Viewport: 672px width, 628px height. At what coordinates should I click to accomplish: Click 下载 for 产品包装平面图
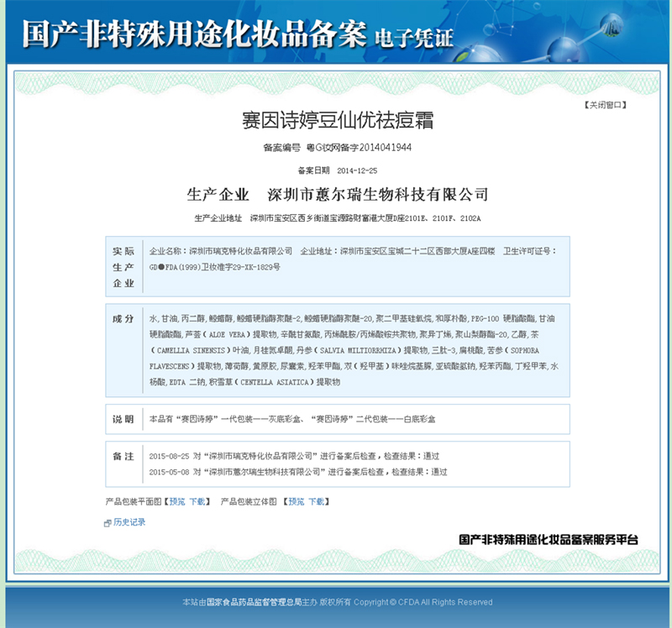click(x=197, y=501)
